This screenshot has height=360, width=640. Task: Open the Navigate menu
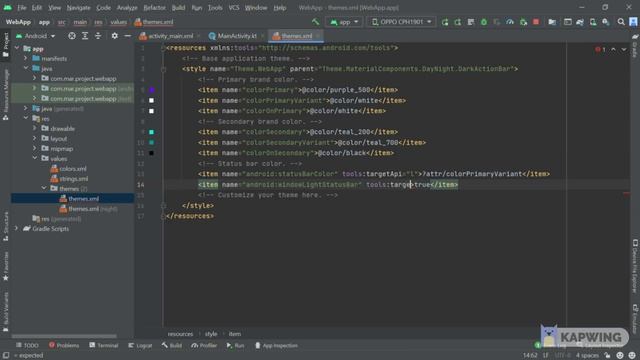[x=78, y=8]
